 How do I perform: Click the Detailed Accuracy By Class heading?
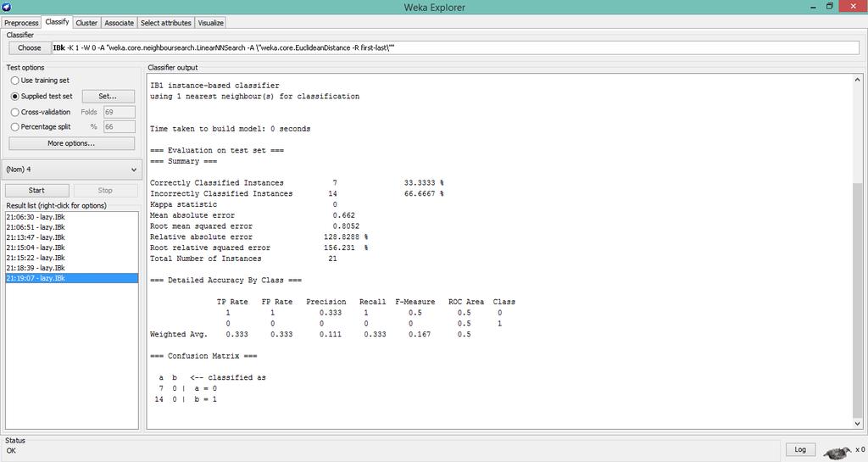coord(225,280)
